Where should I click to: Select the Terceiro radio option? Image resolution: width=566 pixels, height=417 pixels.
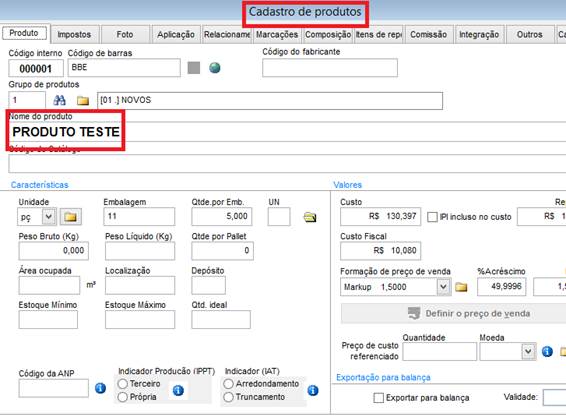[x=123, y=383]
